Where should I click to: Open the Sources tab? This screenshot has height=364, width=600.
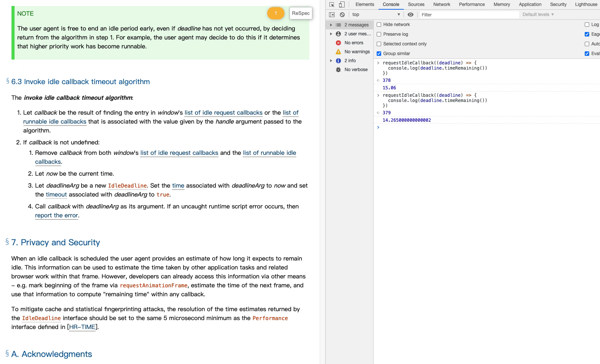(x=416, y=4)
